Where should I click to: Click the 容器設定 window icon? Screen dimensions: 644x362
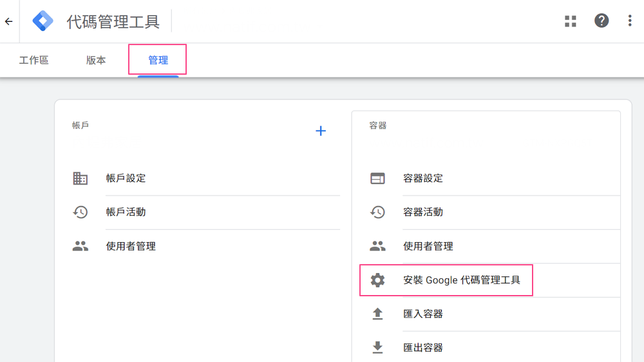pyautogui.click(x=377, y=178)
